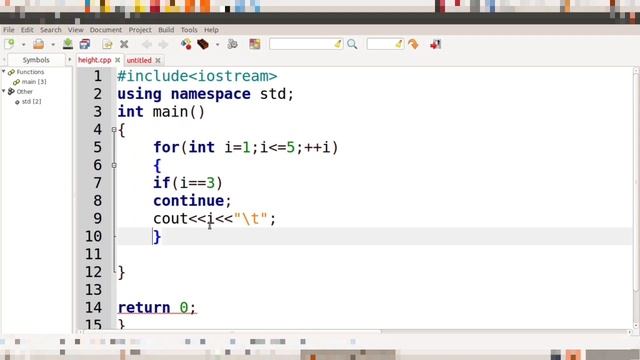640x360 pixels.
Task: Click line number 11 in the margin
Action: [93, 254]
